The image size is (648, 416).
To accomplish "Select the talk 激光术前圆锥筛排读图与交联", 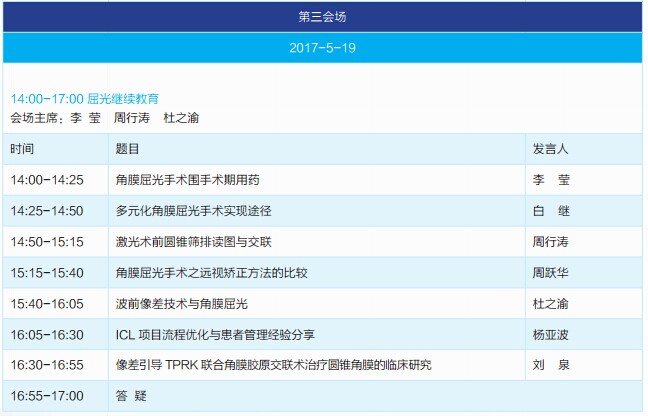I will [x=193, y=242].
